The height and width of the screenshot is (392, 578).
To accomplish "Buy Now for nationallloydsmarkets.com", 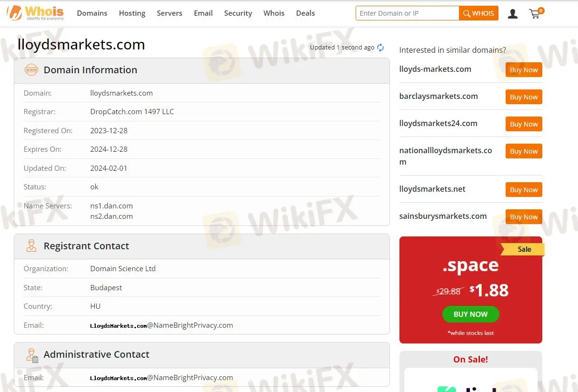I will click(524, 151).
